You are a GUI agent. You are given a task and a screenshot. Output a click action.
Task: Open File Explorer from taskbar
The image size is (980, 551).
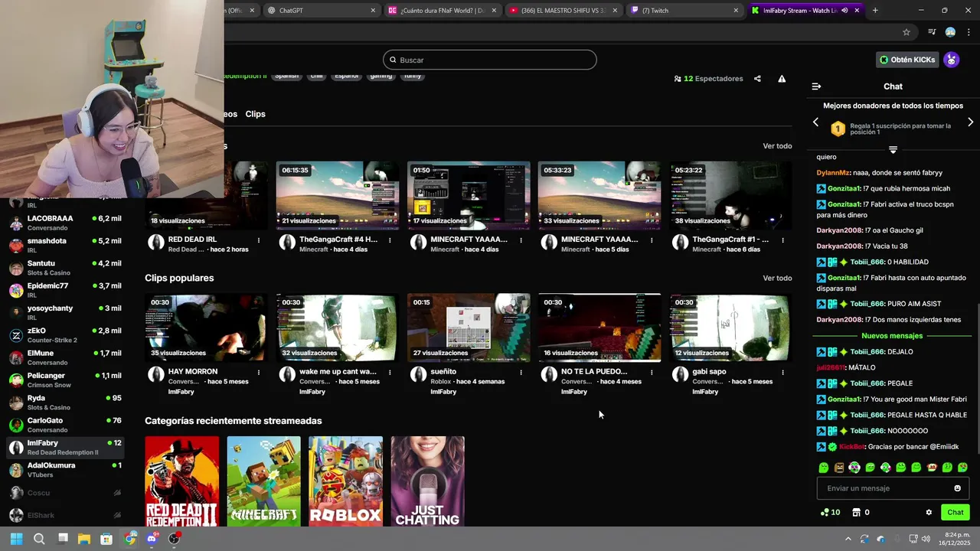[84, 539]
